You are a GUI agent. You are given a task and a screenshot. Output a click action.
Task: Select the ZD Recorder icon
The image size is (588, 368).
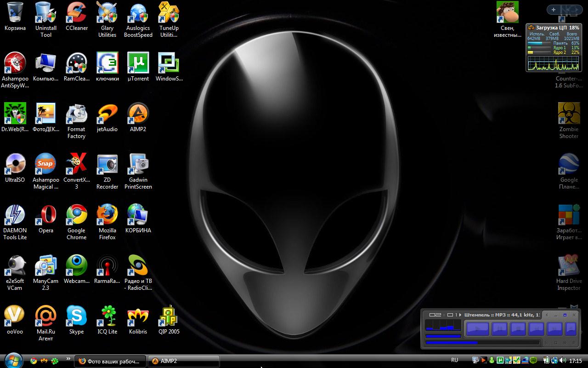coord(107,171)
